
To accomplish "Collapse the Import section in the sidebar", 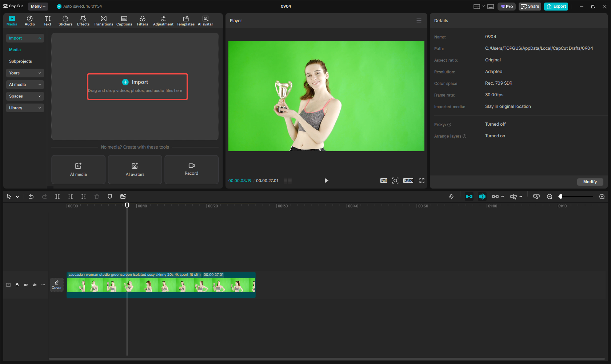I will [x=25, y=38].
